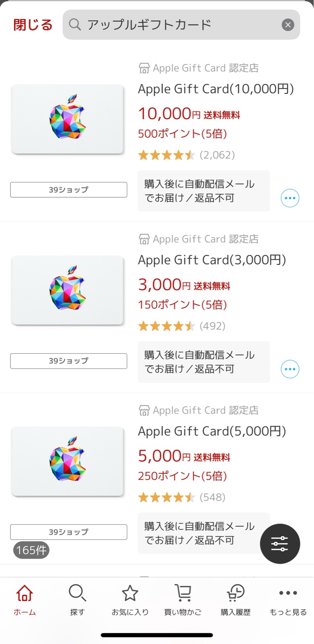The height and width of the screenshot is (644, 314).
Task: Open the filter and sort floating button
Action: point(280,543)
